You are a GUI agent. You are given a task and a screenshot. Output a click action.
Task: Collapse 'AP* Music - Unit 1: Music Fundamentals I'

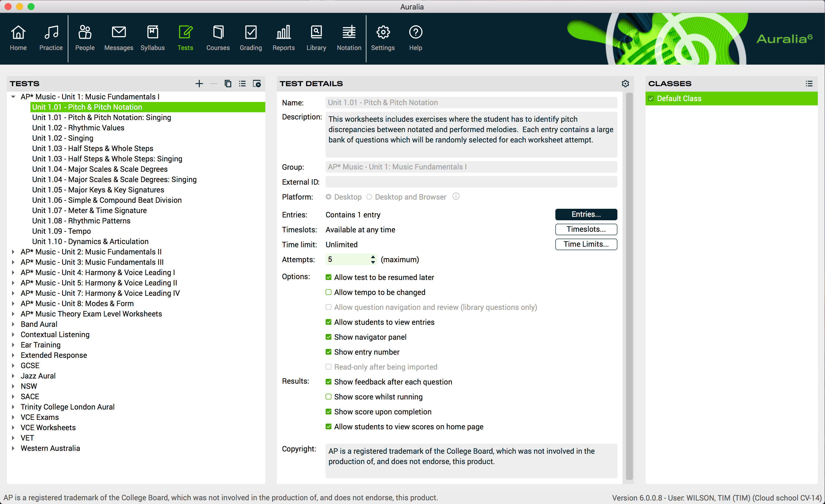coord(13,96)
